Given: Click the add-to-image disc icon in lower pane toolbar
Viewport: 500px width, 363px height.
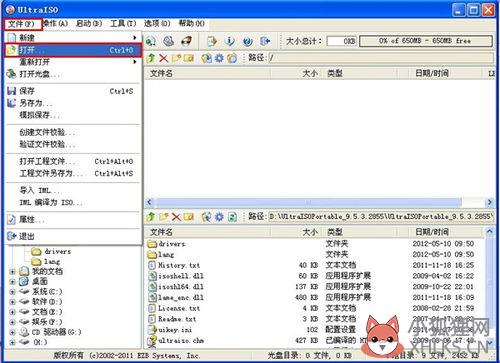Looking at the screenshot, I should (206, 217).
